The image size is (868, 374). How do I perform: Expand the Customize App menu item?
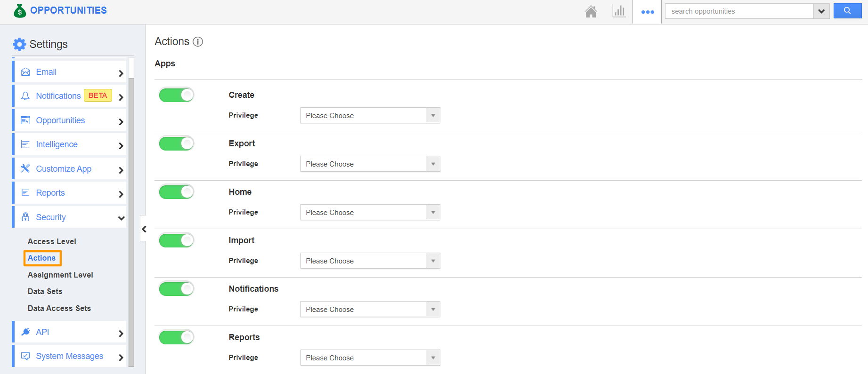tap(70, 169)
